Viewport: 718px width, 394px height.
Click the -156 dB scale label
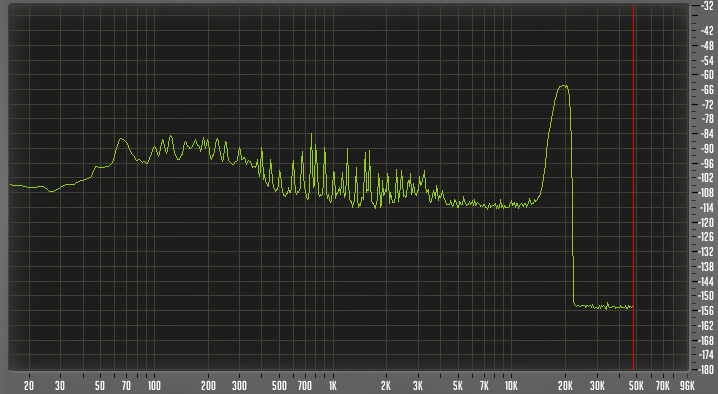point(707,311)
